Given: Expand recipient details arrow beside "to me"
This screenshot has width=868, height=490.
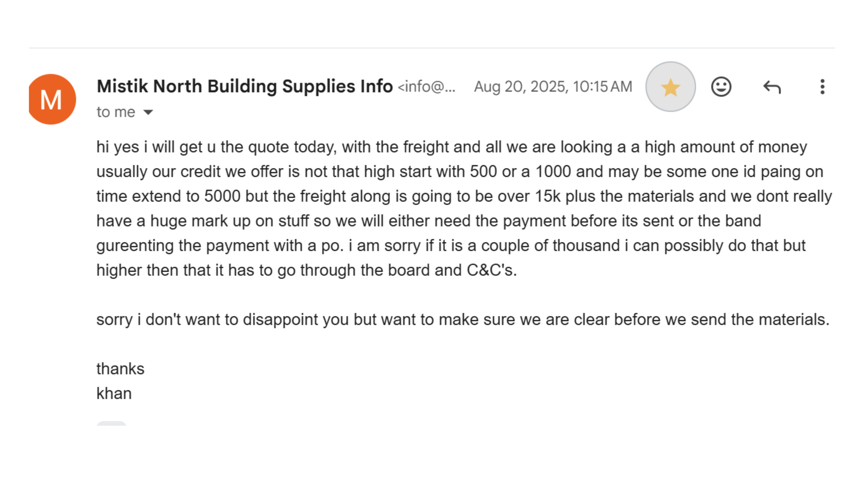Looking at the screenshot, I should (148, 112).
